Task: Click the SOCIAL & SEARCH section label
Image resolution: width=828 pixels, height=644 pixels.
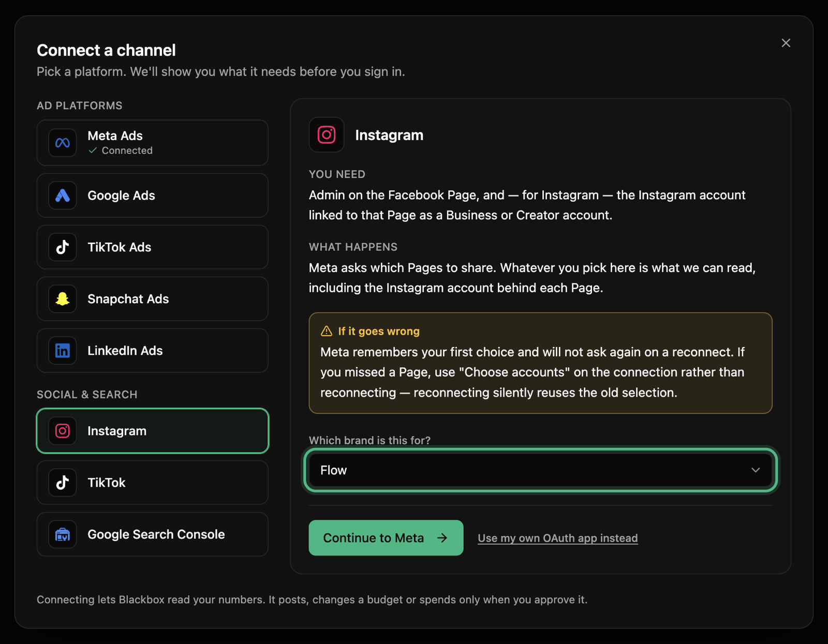Action: tap(87, 395)
